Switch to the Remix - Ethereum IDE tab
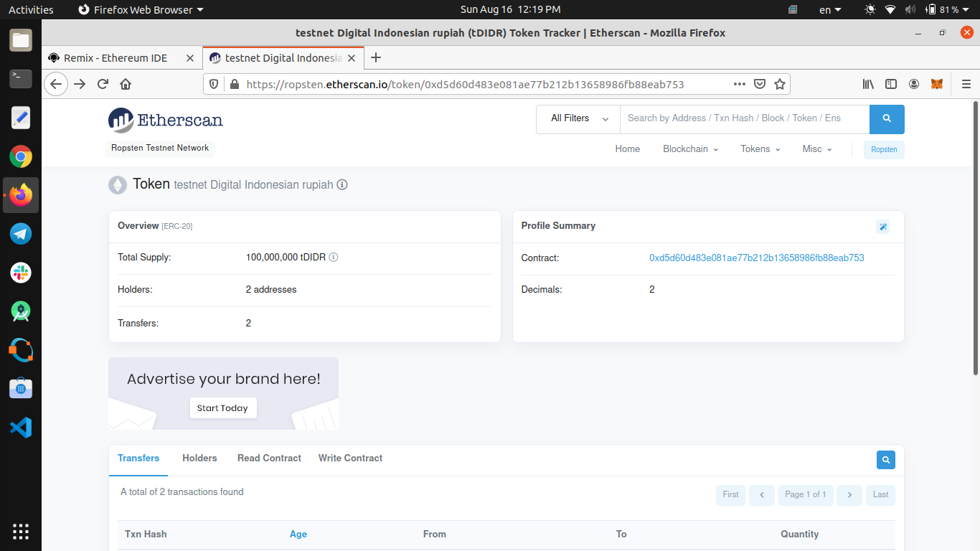Viewport: 980px width, 551px height. [115, 58]
